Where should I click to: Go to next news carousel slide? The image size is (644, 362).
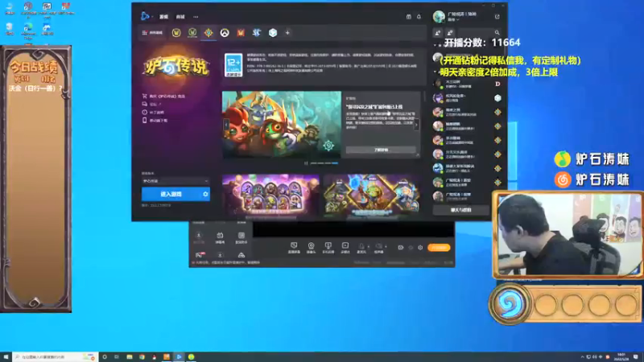click(416, 125)
